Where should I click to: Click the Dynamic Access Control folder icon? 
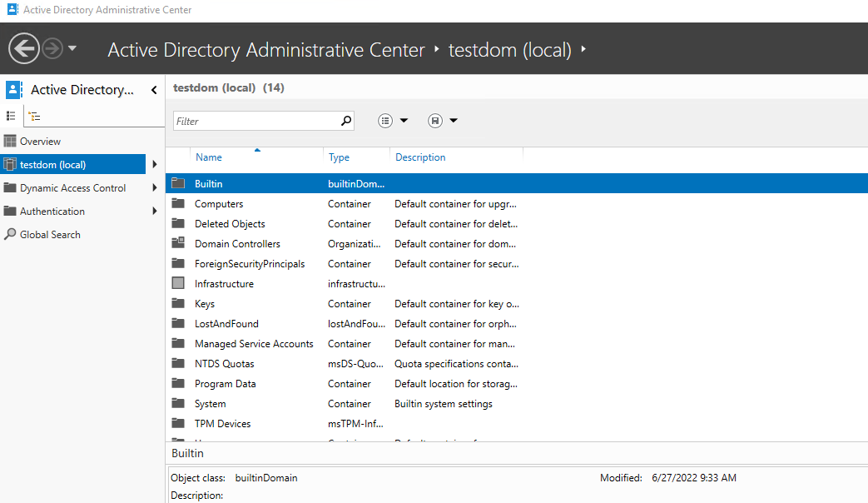pyautogui.click(x=10, y=188)
